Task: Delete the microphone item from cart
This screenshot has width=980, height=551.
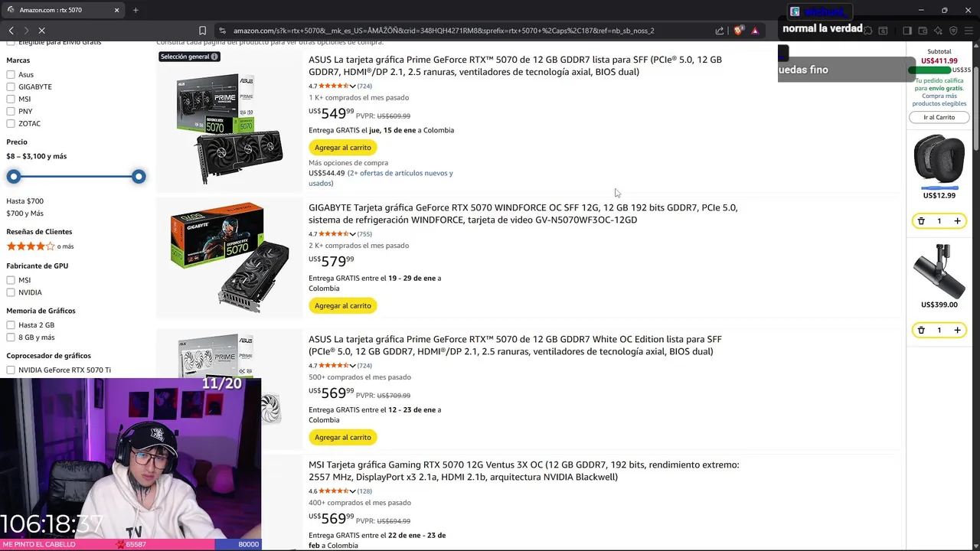Action: [922, 330]
